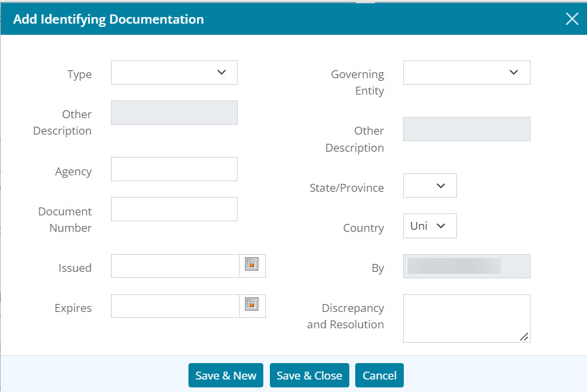Click Save & Close button
The height and width of the screenshot is (392, 587).
309,375
